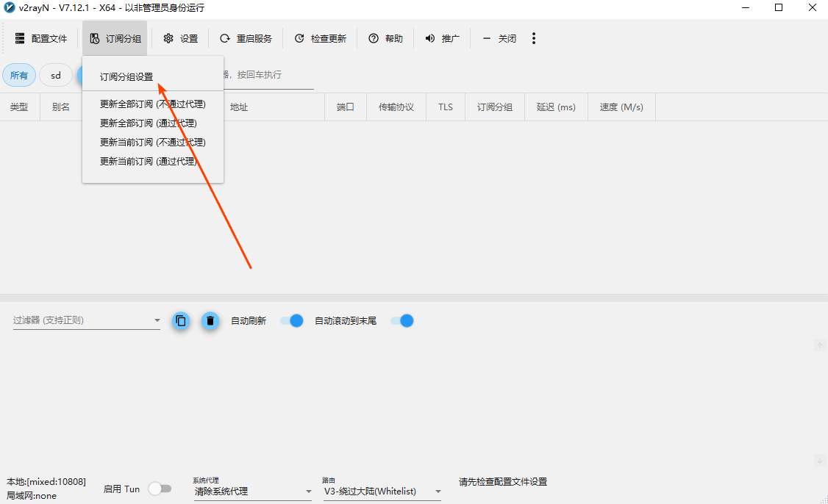Close the v2rayN window
Image resolution: width=828 pixels, height=504 pixels.
[x=813, y=8]
